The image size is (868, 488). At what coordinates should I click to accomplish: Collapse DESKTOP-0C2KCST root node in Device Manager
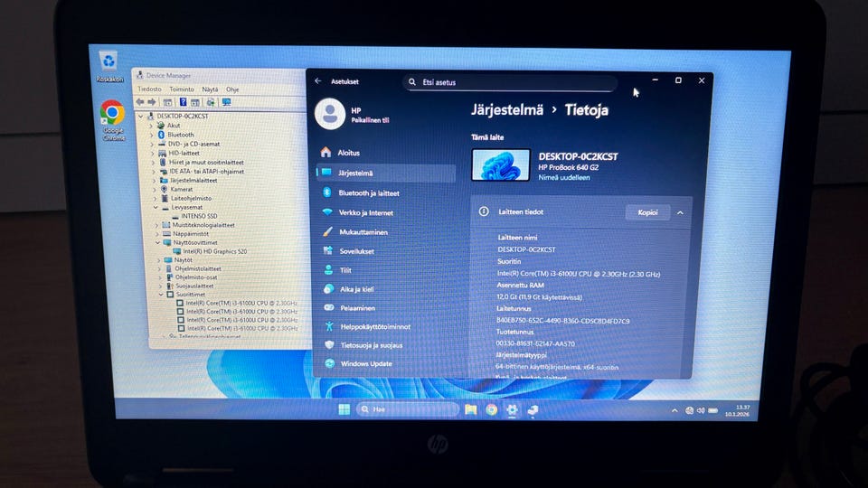point(141,117)
